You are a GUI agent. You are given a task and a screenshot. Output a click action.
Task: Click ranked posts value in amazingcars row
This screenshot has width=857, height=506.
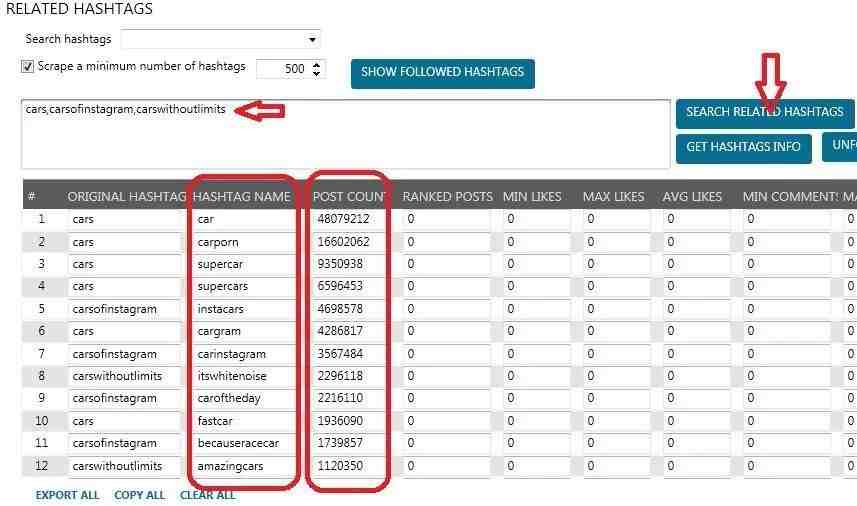click(447, 466)
